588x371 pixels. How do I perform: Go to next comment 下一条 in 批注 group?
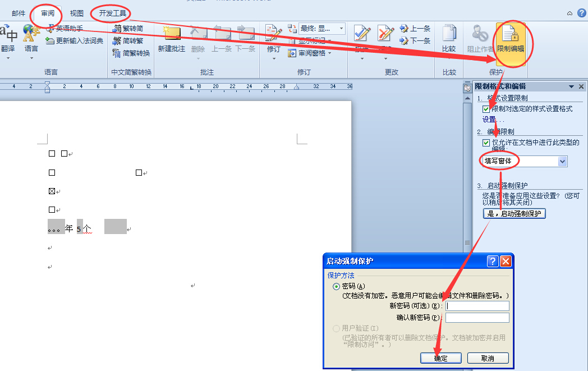[x=245, y=34]
